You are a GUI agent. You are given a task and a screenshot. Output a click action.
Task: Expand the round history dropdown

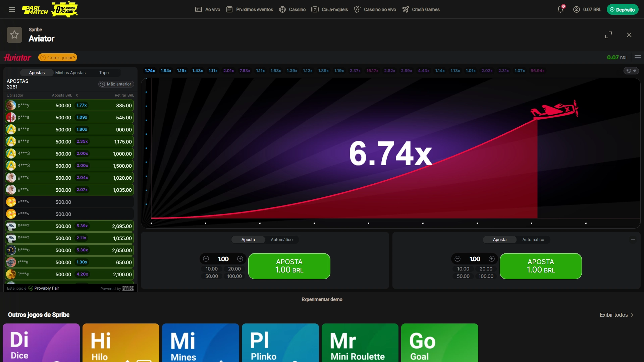pos(631,71)
